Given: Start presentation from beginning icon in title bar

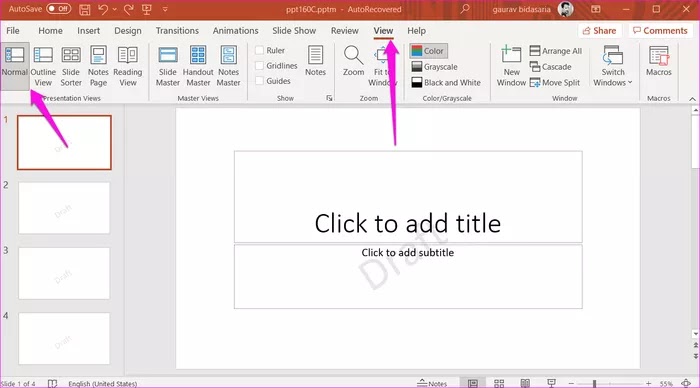Looking at the screenshot, I should click(147, 9).
